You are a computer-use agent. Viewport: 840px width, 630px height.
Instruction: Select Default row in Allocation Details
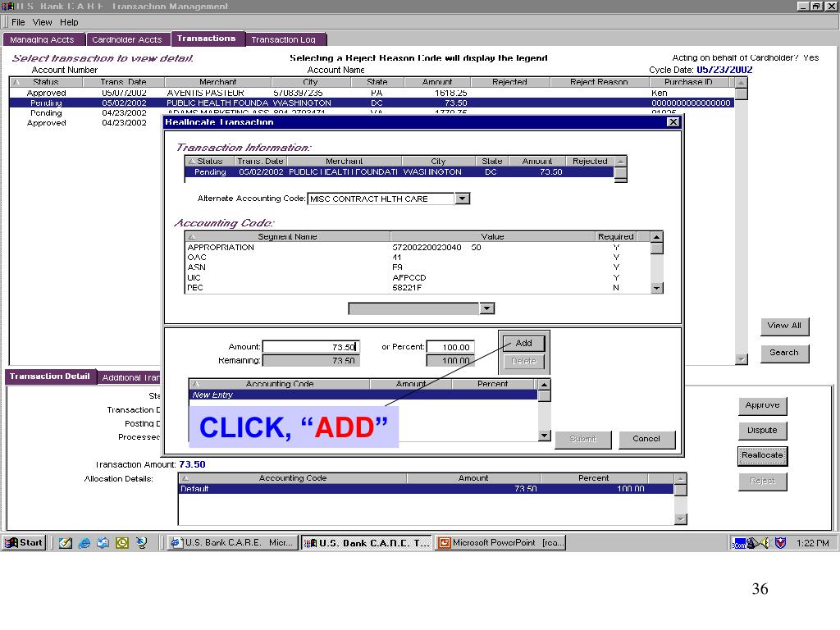(x=426, y=489)
